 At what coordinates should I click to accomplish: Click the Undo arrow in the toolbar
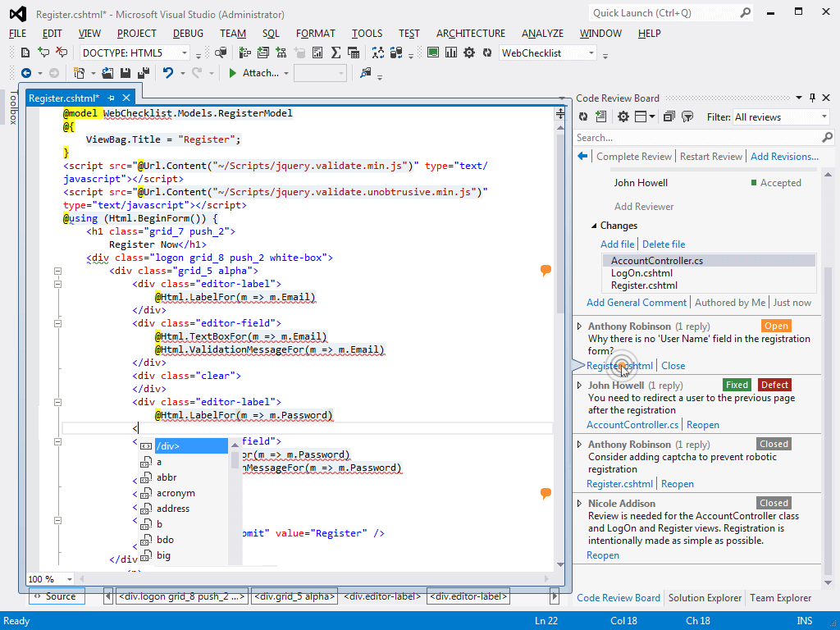[168, 73]
